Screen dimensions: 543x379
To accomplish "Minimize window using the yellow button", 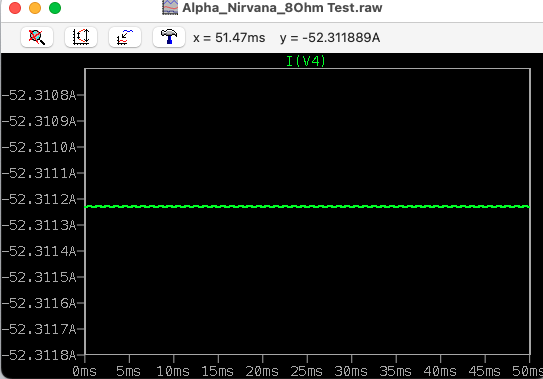I will point(35,8).
